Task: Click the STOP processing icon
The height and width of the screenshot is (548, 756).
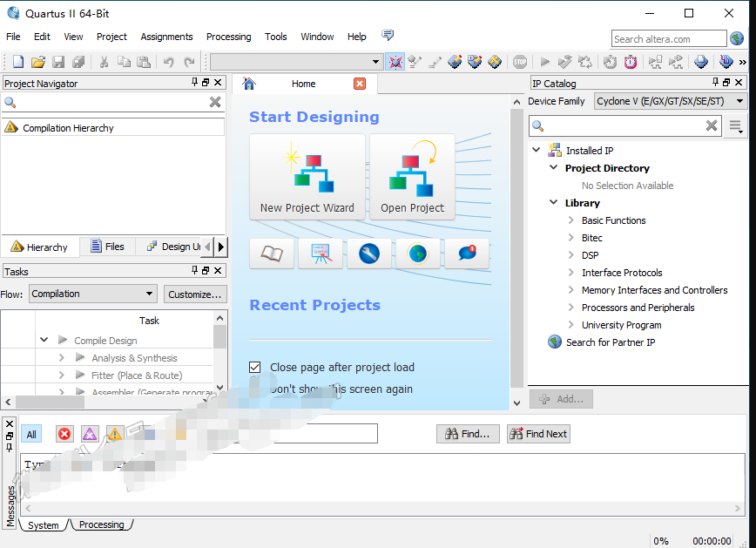Action: (520, 62)
